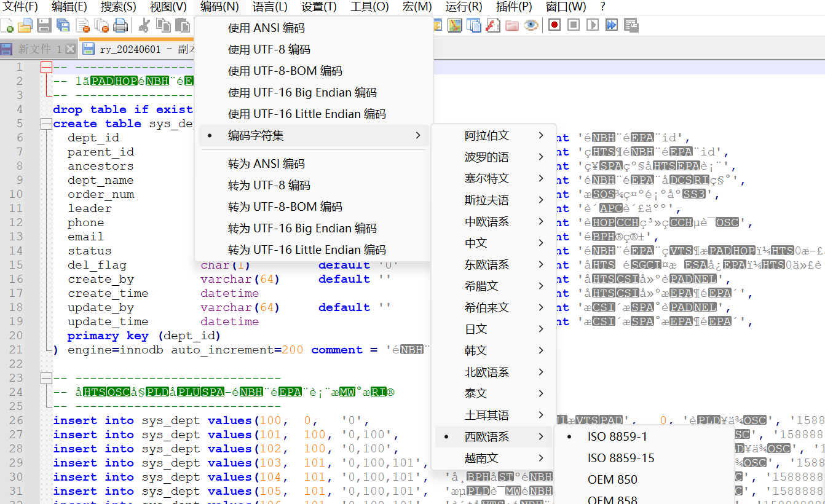The height and width of the screenshot is (504, 825).
Task: Open the 泰文 charset submenu
Action: click(494, 394)
